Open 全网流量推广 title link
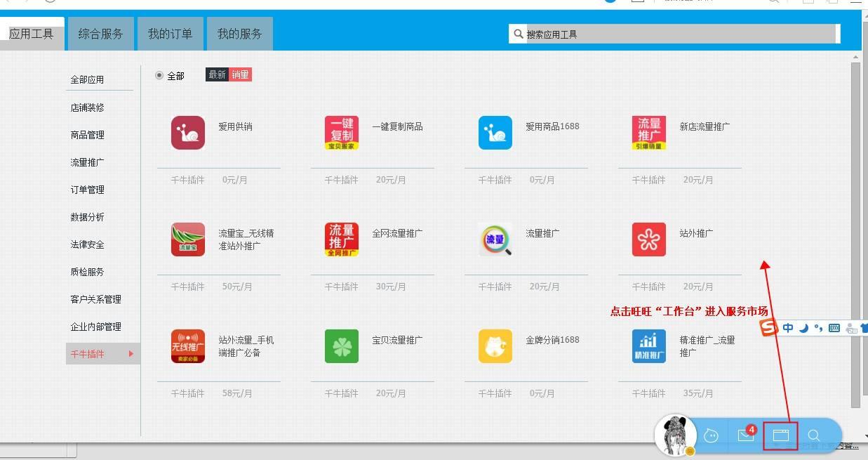Viewport: 868px width, 460px height. 397,233
